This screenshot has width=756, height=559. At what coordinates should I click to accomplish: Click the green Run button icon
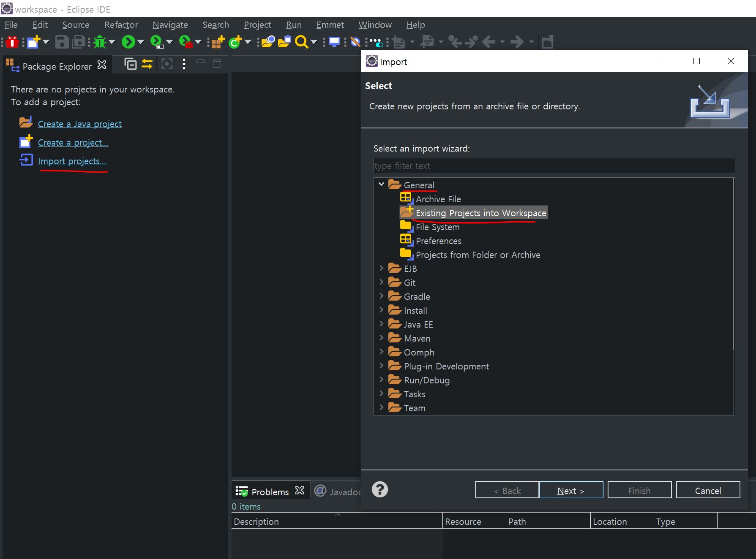tap(128, 42)
